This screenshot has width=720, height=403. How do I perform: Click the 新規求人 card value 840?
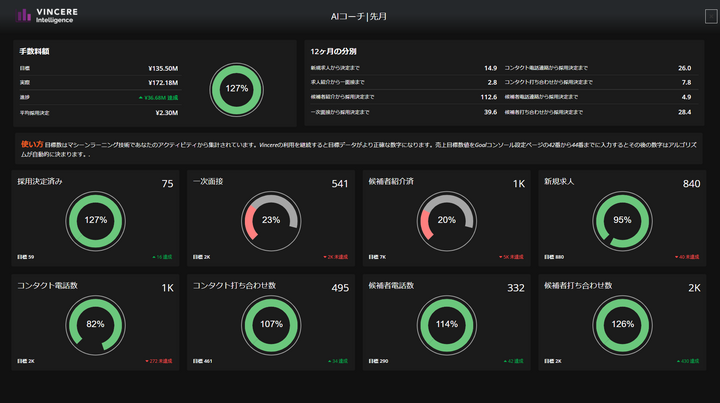click(x=691, y=183)
